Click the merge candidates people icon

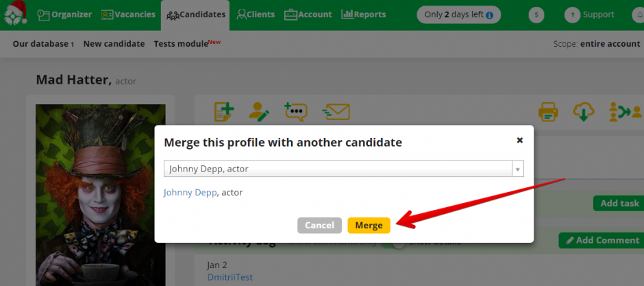tap(625, 111)
